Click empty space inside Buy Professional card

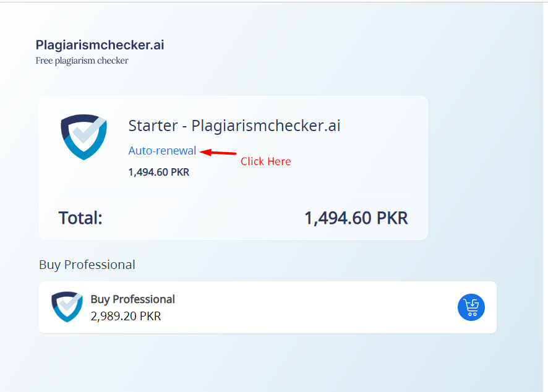point(315,307)
